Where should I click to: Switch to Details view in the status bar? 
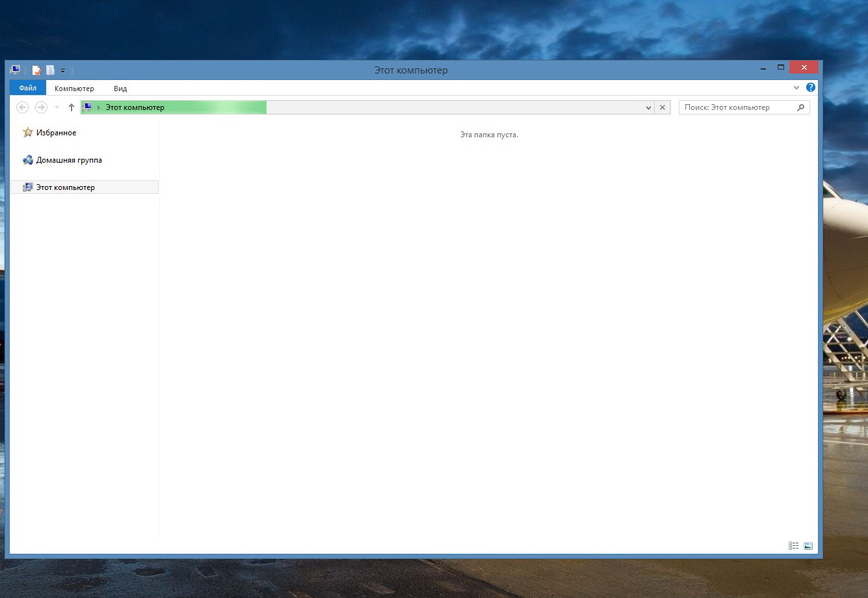click(x=794, y=546)
